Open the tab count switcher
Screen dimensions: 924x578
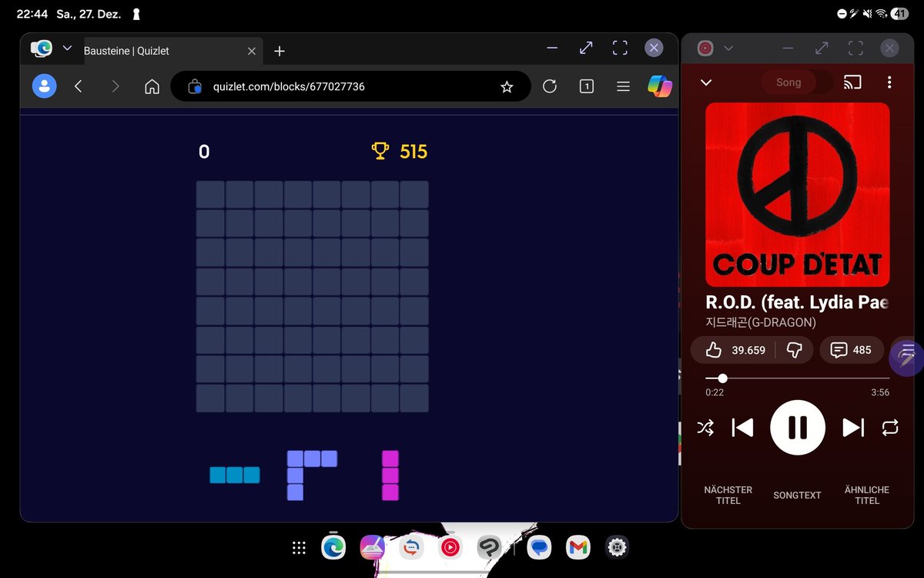click(587, 86)
